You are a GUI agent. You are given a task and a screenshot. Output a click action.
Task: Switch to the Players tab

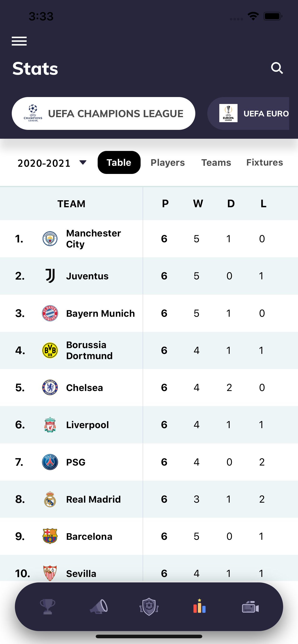[168, 162]
